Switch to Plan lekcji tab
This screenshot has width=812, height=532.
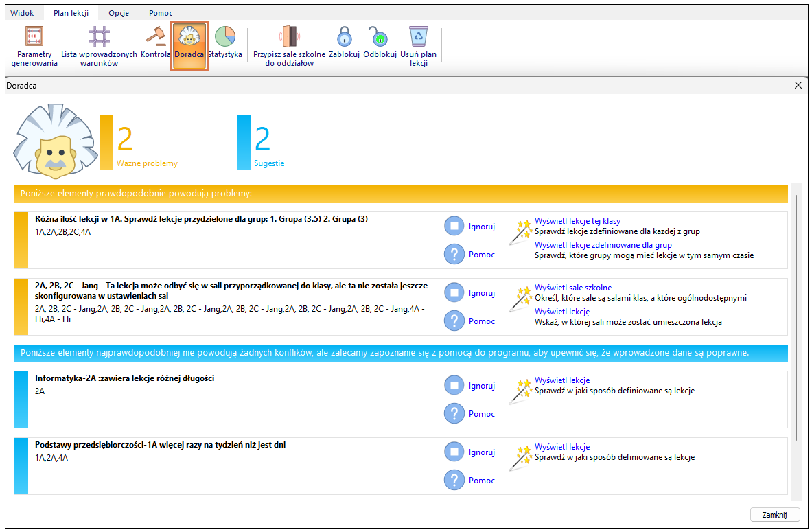[x=71, y=13]
